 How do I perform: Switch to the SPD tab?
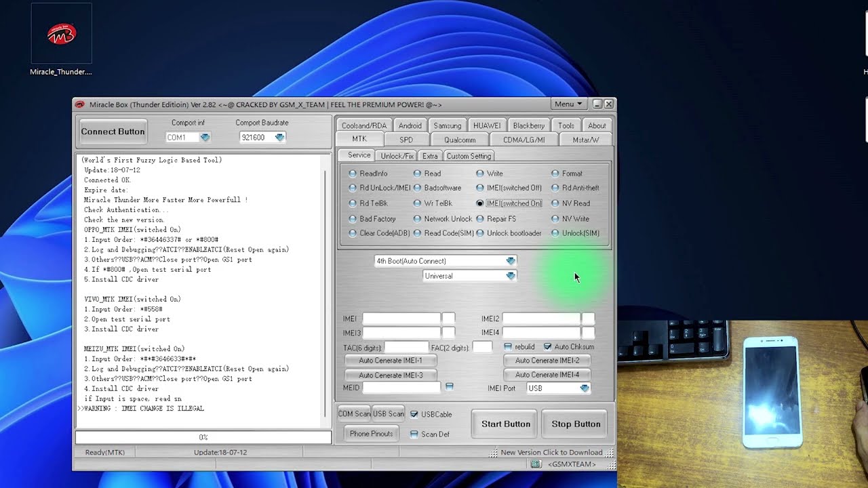click(406, 140)
